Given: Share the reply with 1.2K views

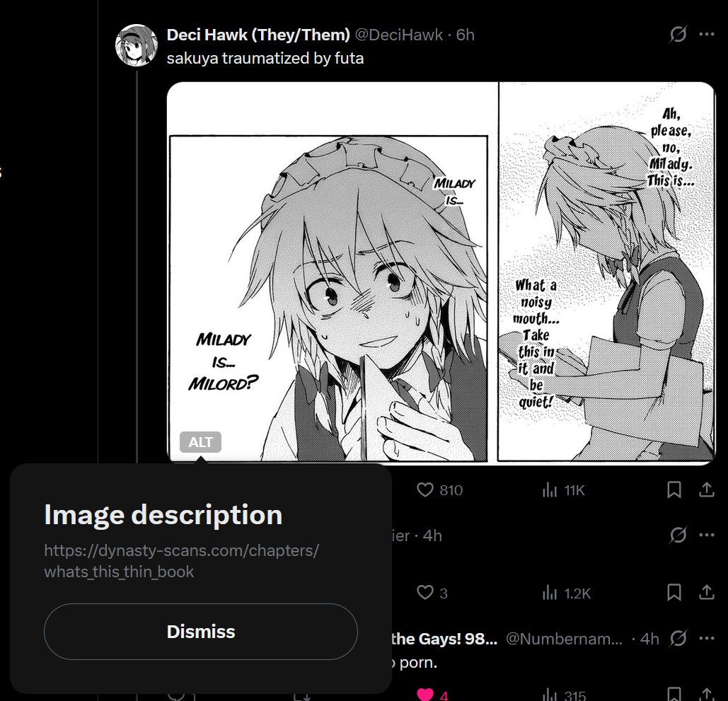Looking at the screenshot, I should point(706,592).
